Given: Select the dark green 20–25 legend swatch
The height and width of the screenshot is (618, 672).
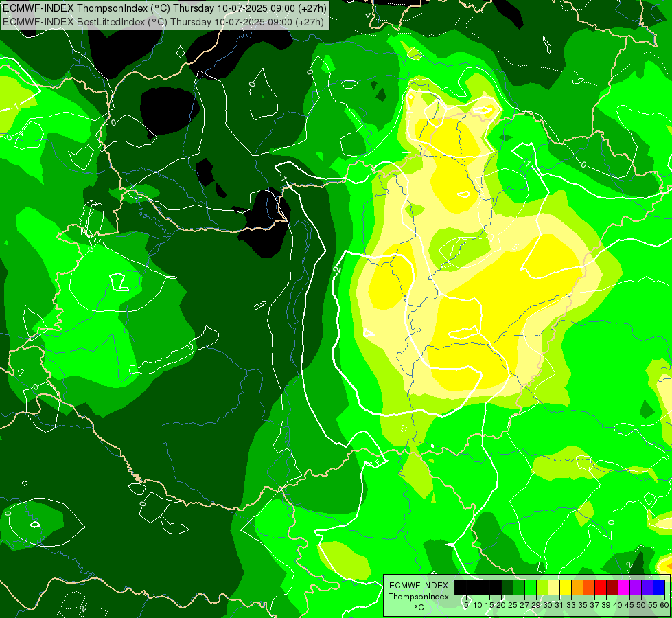Looking at the screenshot, I should (x=507, y=587).
